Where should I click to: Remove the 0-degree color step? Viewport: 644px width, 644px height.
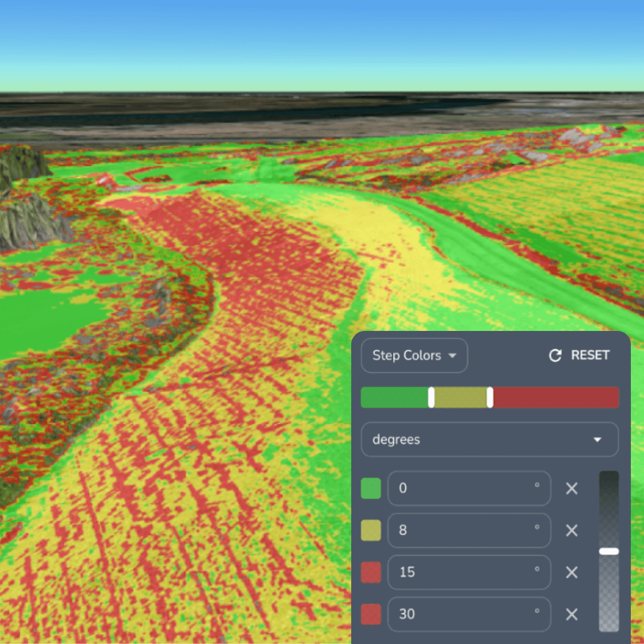571,488
